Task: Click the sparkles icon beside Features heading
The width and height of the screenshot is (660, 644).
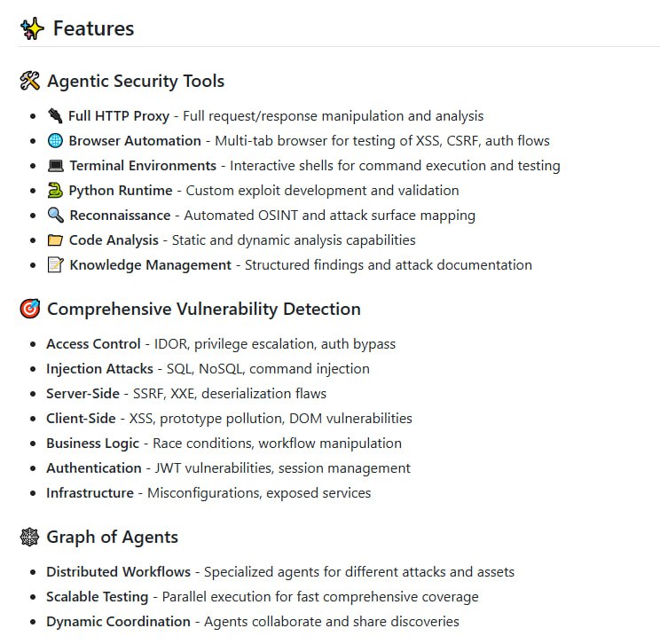Action: (32, 28)
